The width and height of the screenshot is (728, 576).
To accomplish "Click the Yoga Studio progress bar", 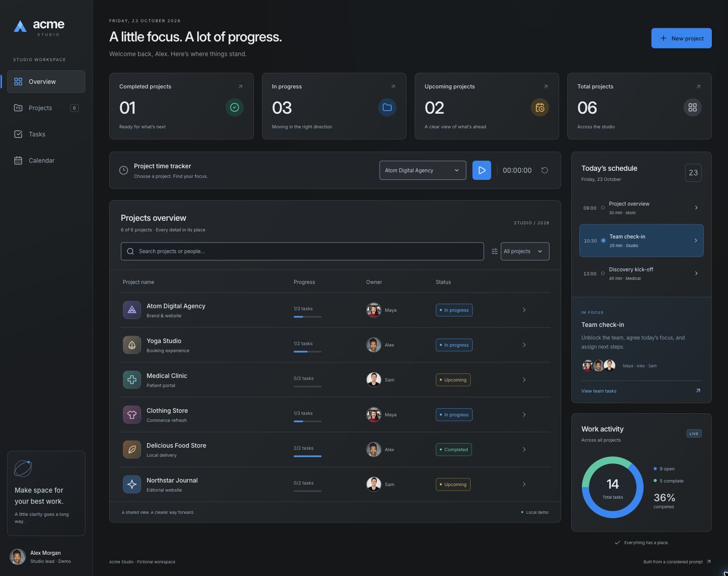I will coord(307,351).
